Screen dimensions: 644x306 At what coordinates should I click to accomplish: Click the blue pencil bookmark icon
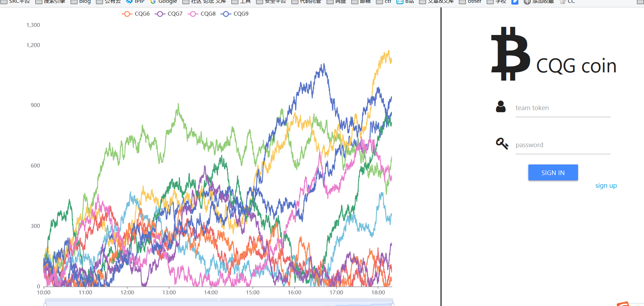tap(515, 2)
